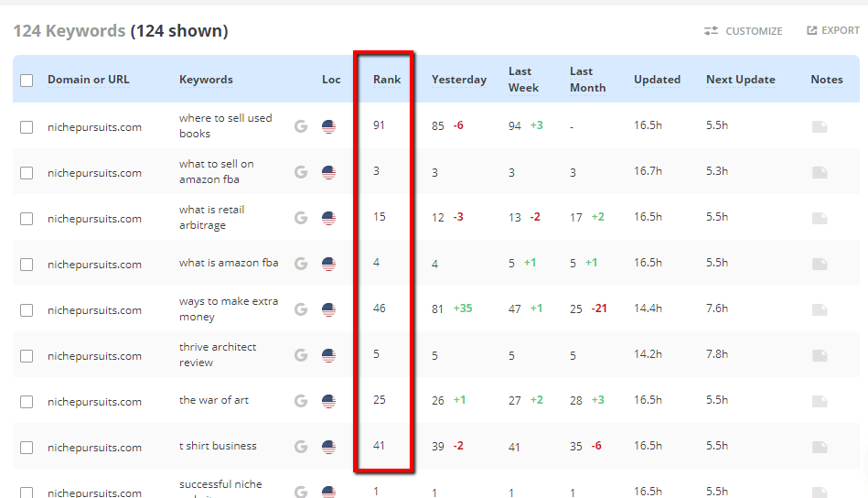
Task: Toggle the select-all checkbox in table header
Action: (27, 81)
